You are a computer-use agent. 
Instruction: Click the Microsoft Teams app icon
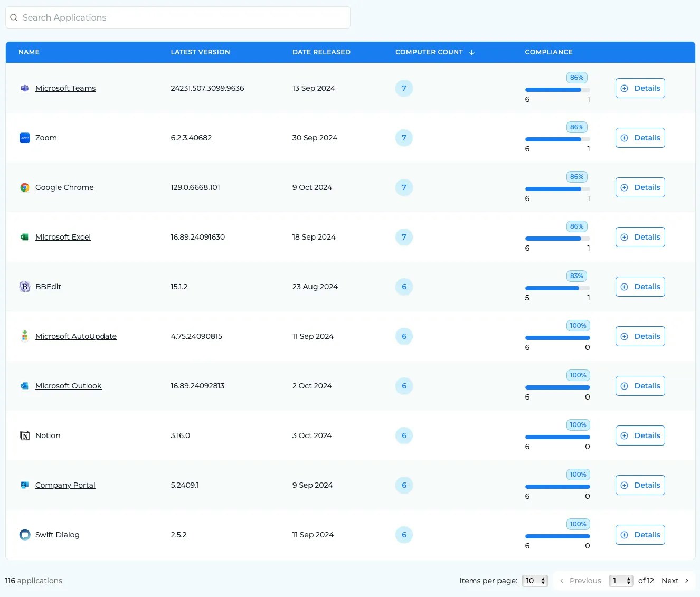(x=24, y=88)
